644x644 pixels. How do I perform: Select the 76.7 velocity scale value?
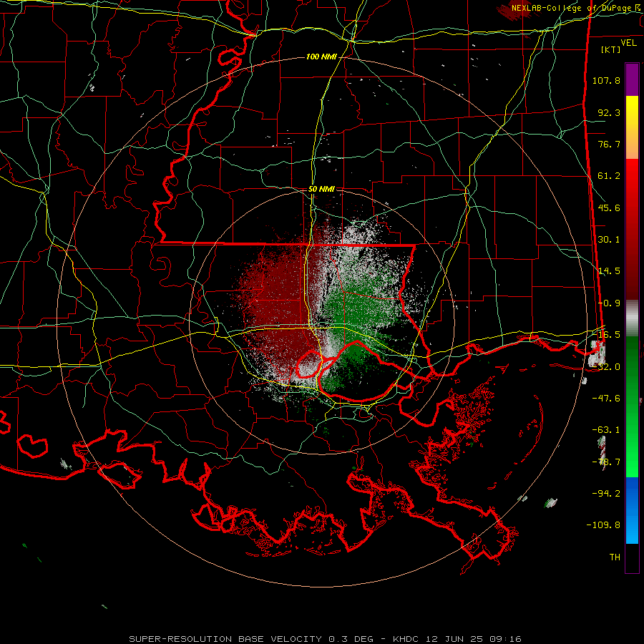(x=609, y=144)
